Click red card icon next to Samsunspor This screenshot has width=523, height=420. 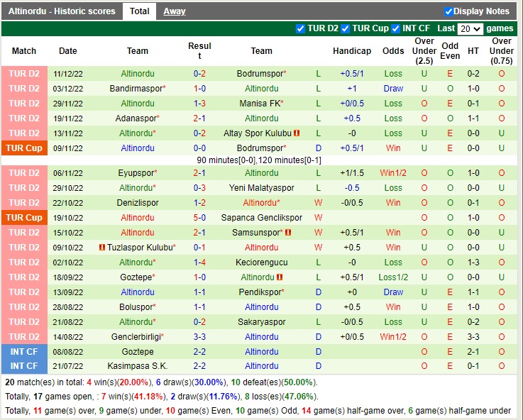(x=290, y=233)
